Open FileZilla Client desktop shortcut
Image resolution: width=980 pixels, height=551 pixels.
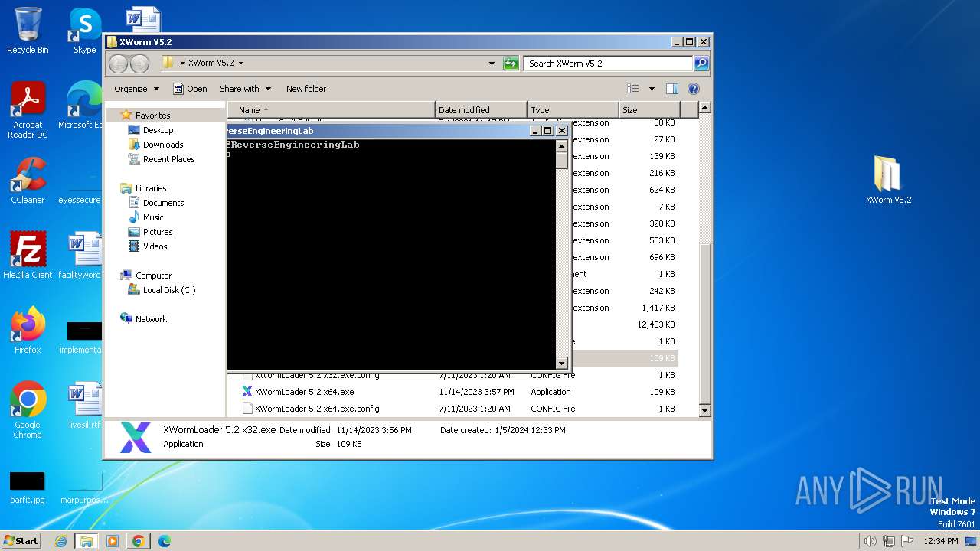[x=28, y=256]
